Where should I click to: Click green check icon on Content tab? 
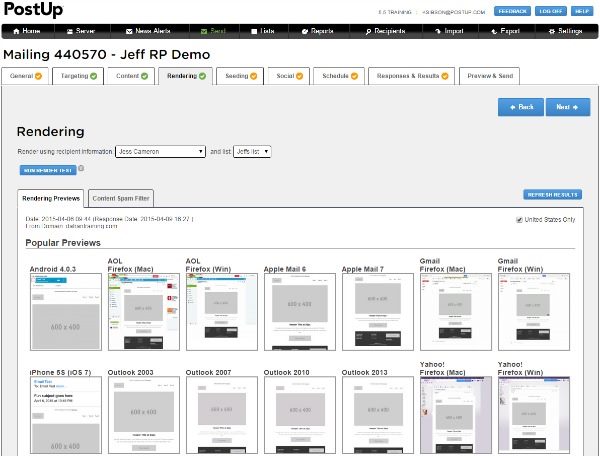pyautogui.click(x=144, y=76)
